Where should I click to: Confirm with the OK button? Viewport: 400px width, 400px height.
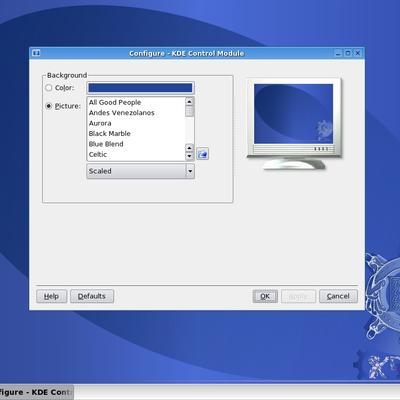(x=265, y=296)
